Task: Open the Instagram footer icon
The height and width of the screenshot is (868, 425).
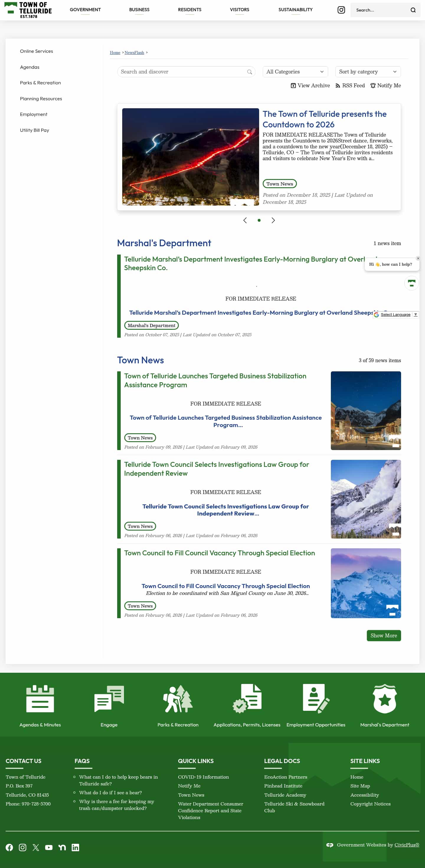Action: point(23,847)
